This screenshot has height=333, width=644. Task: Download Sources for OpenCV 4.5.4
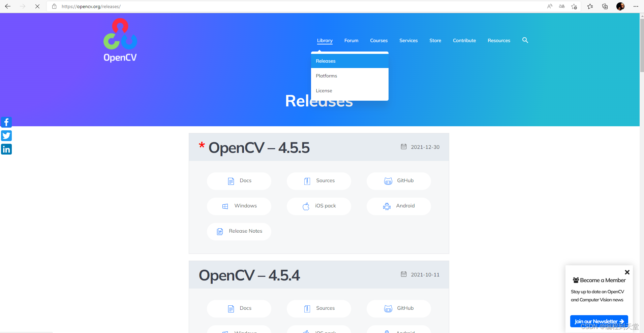319,308
